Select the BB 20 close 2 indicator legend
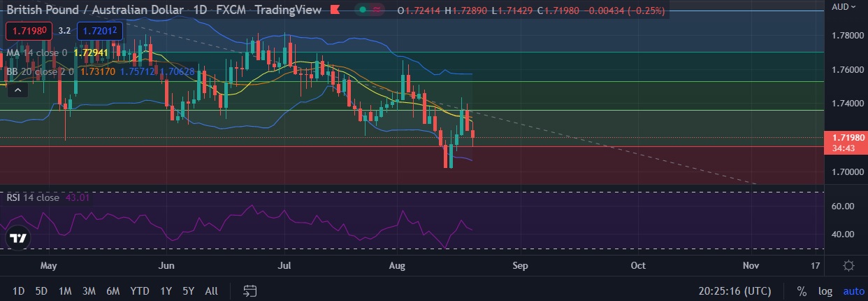Image resolution: width=868 pixels, height=301 pixels. (39, 71)
